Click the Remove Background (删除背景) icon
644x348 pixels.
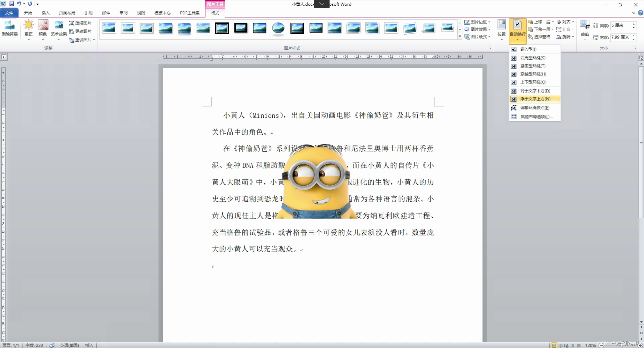pos(9,26)
